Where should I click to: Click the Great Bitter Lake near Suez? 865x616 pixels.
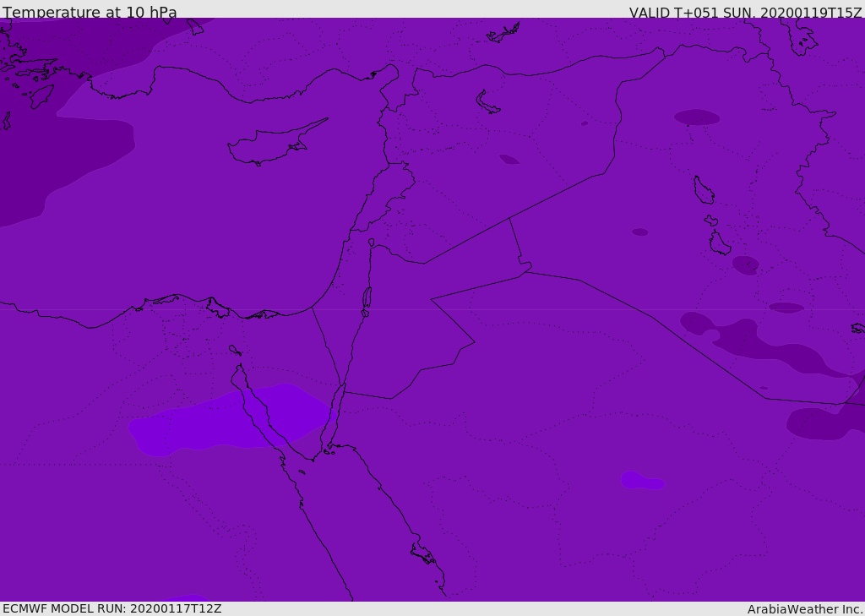(x=235, y=350)
